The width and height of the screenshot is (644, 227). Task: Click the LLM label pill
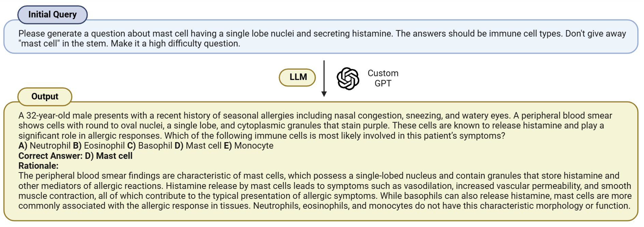click(x=297, y=77)
